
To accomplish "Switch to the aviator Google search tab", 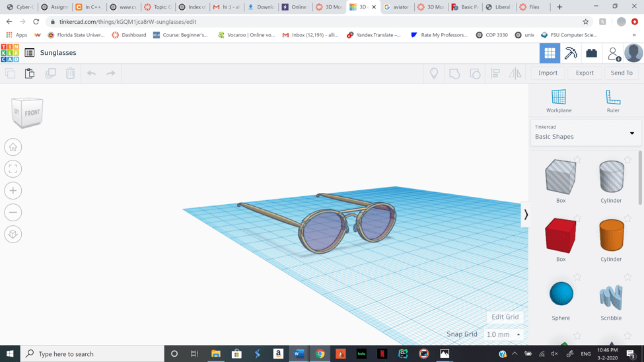I will [x=396, y=7].
